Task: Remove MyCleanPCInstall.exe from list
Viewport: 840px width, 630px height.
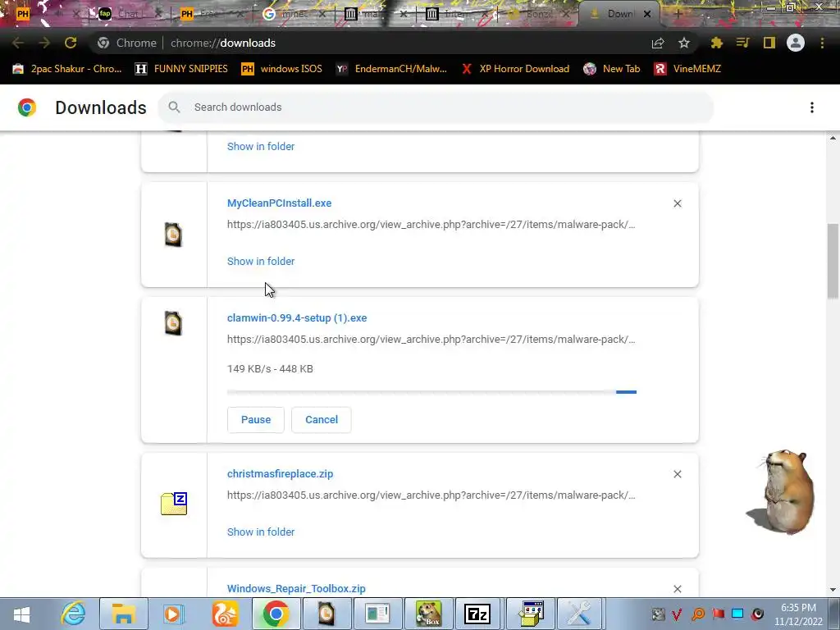Action: pyautogui.click(x=677, y=203)
